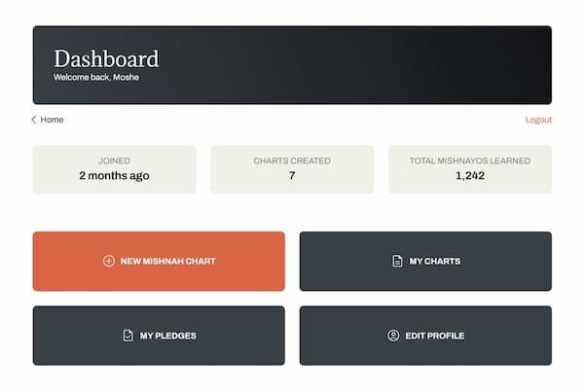Click the Dashboard heading text

click(x=106, y=58)
